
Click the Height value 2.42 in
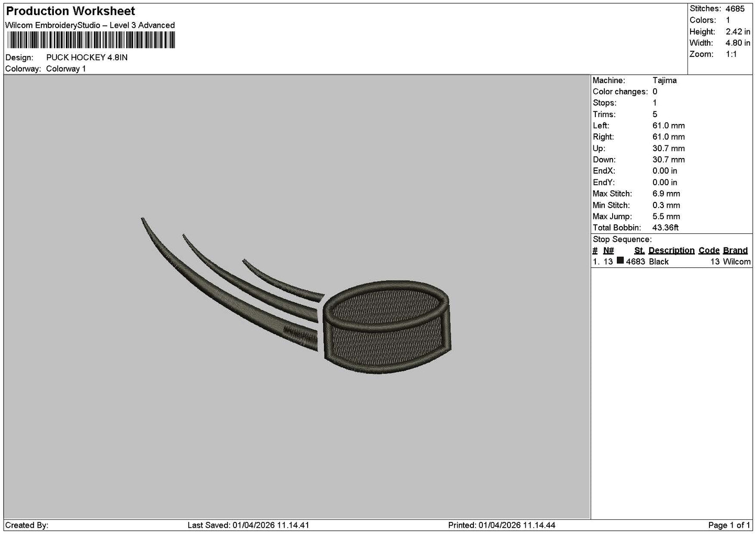point(738,32)
